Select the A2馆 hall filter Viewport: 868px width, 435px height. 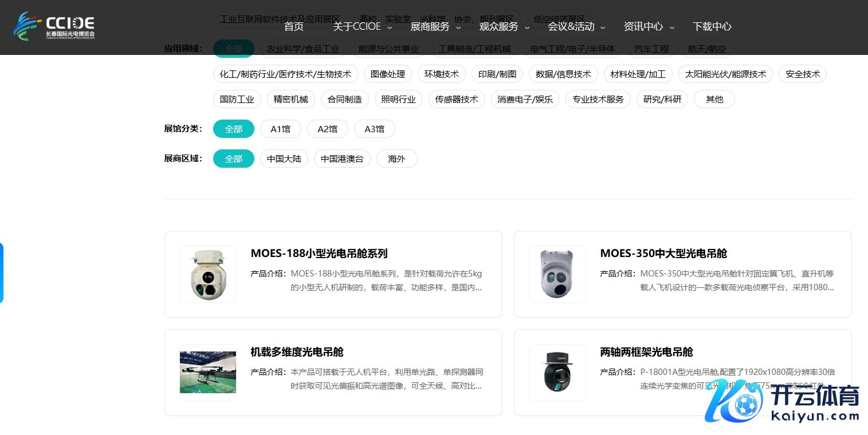click(x=327, y=129)
